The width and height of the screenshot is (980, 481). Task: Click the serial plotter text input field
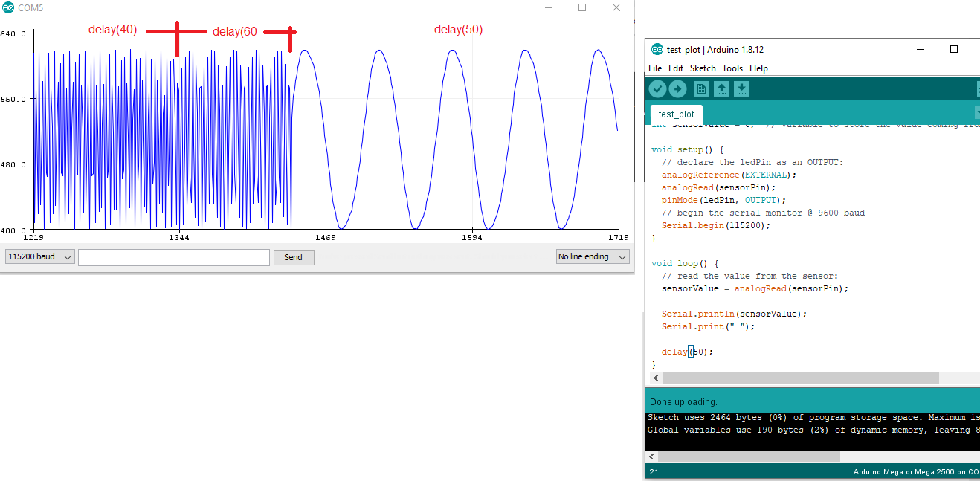(174, 257)
